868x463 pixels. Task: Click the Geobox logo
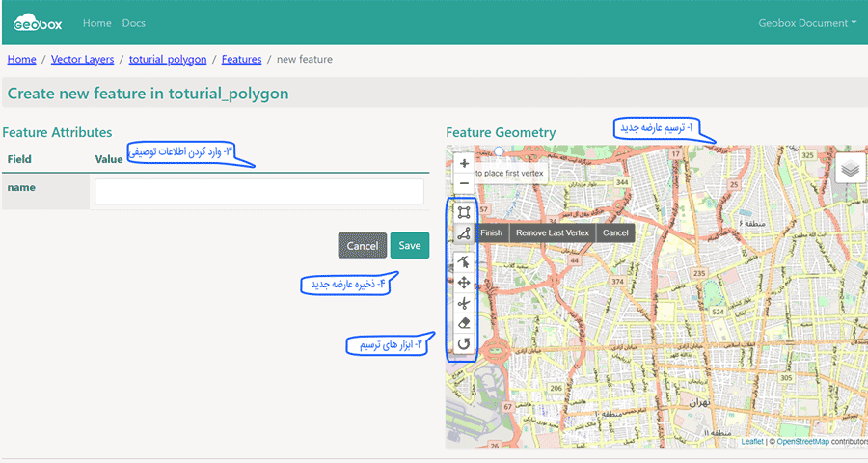pyautogui.click(x=40, y=22)
